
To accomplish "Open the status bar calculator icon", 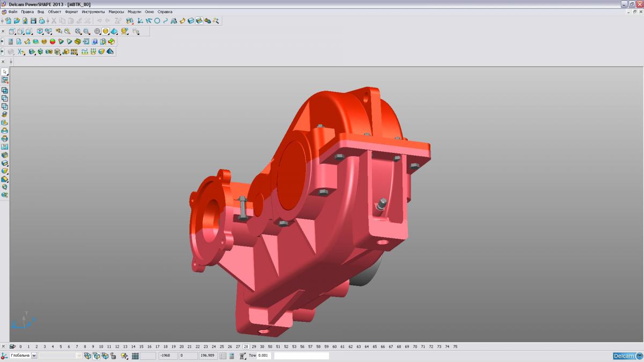I will click(x=231, y=356).
